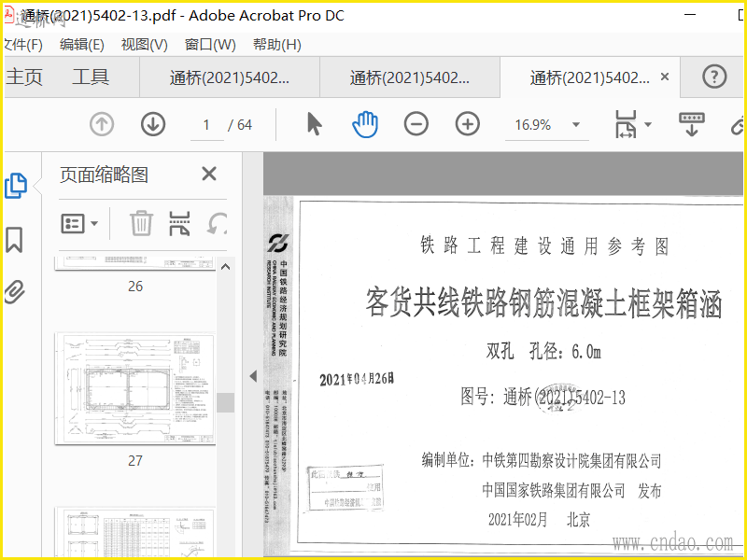Open the zoom level dropdown arrow

(575, 125)
